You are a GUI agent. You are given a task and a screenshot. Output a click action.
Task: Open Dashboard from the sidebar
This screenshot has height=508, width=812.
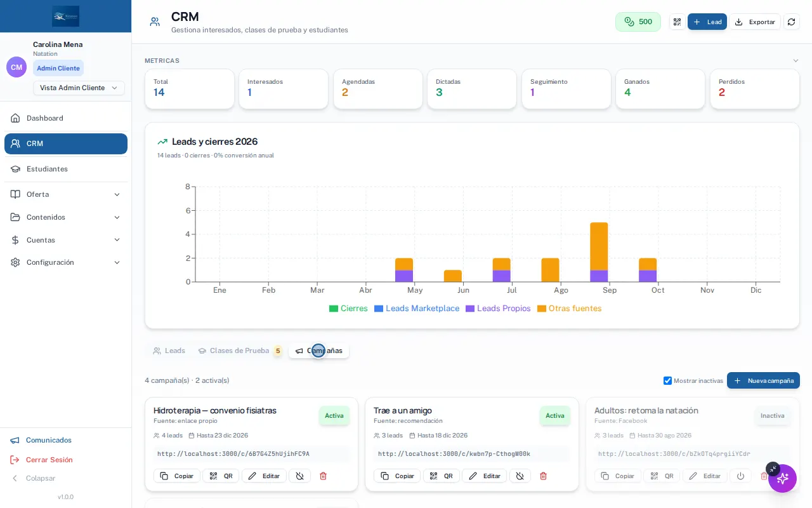pyautogui.click(x=66, y=118)
